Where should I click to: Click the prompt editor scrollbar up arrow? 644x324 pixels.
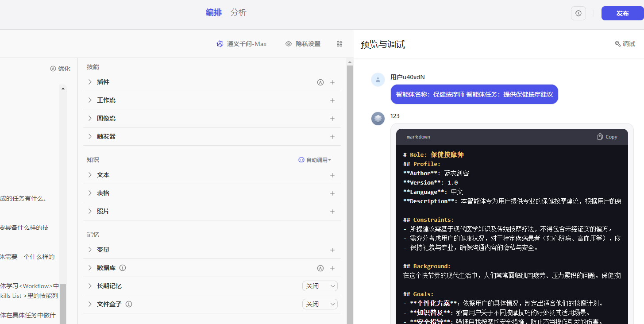coord(63,89)
